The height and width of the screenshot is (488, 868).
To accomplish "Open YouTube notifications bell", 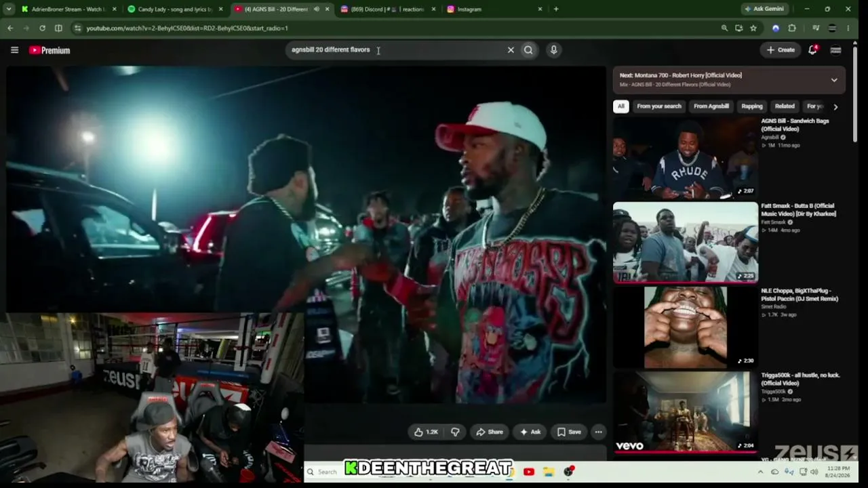I will [812, 49].
